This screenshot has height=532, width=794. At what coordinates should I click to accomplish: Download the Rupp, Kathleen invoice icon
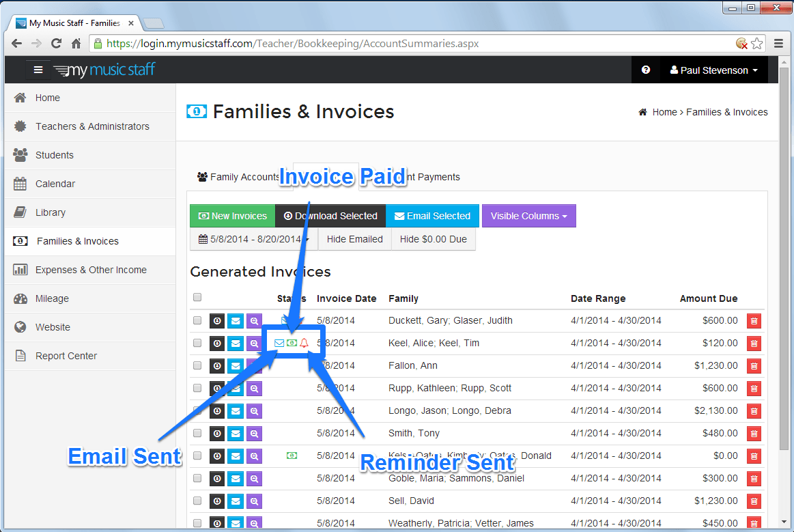coord(217,389)
